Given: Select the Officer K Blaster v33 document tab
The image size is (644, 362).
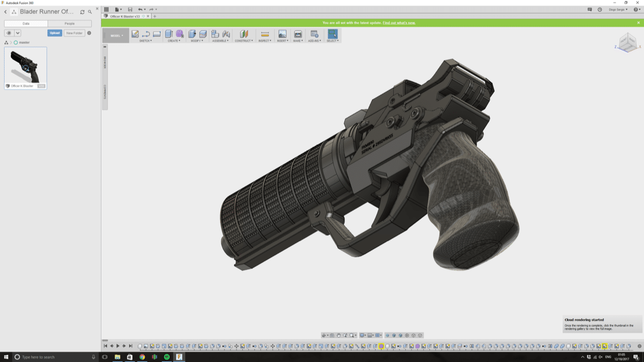Looking at the screenshot, I should 125,17.
